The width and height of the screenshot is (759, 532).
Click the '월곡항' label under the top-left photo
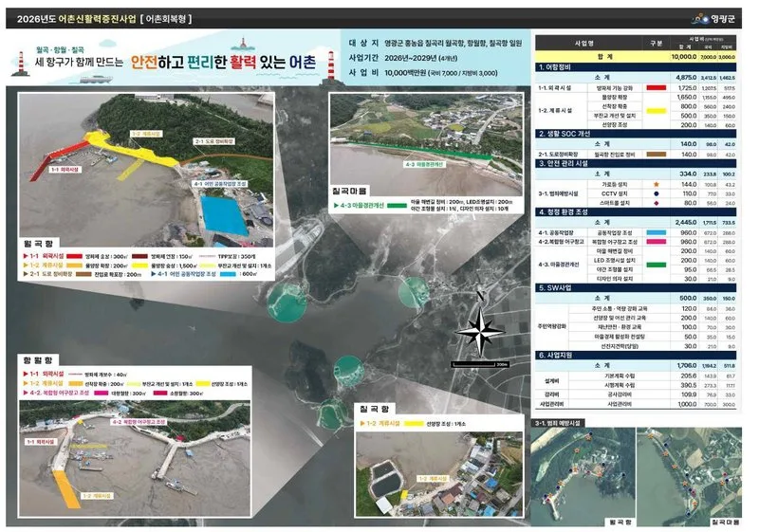point(38,244)
